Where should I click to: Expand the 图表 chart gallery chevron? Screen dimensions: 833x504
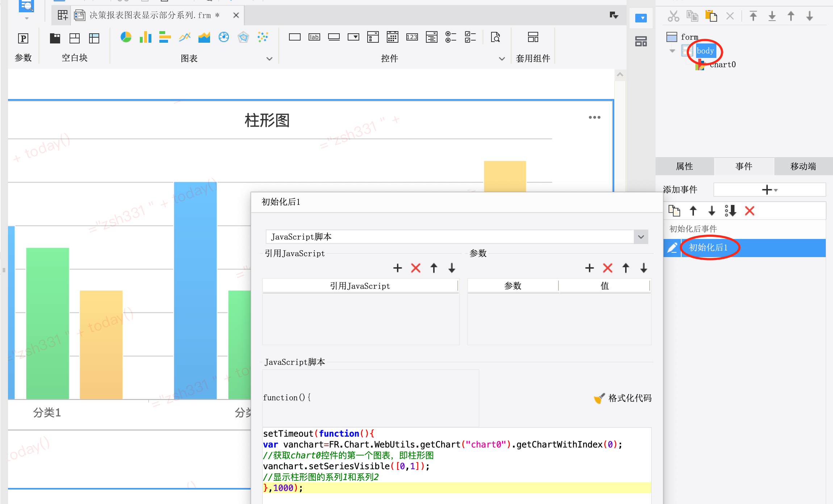click(269, 59)
